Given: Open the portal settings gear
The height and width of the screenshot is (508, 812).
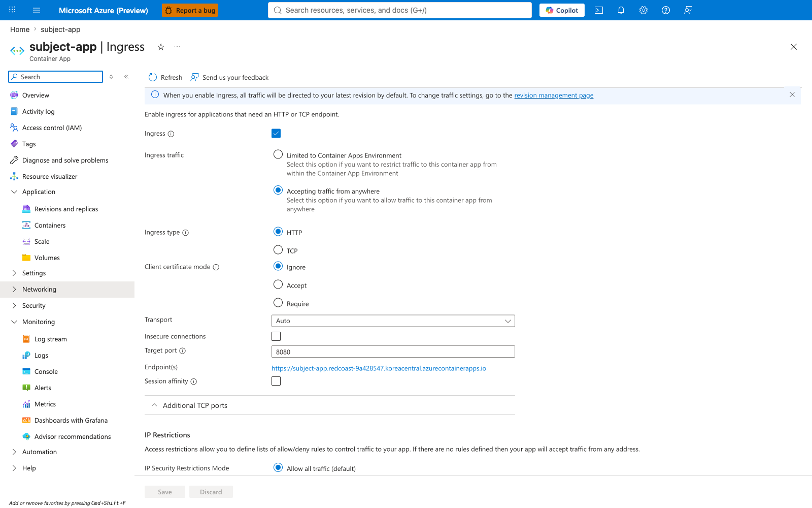Looking at the screenshot, I should coord(644,10).
